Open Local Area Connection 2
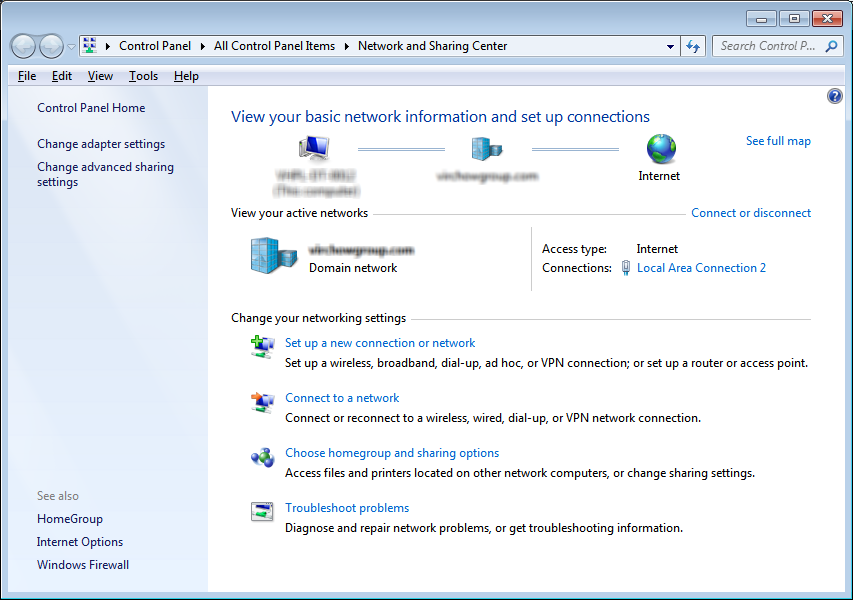Screen dimensions: 853x600 pos(701,268)
